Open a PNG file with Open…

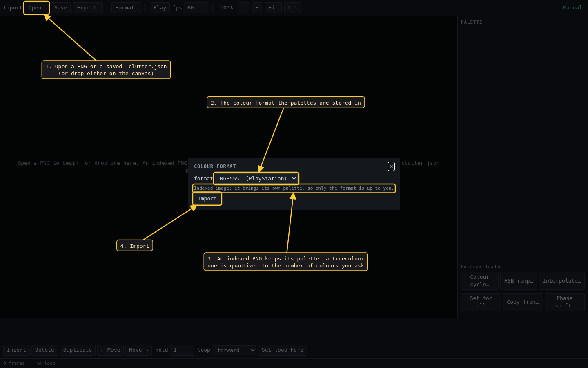[36, 8]
